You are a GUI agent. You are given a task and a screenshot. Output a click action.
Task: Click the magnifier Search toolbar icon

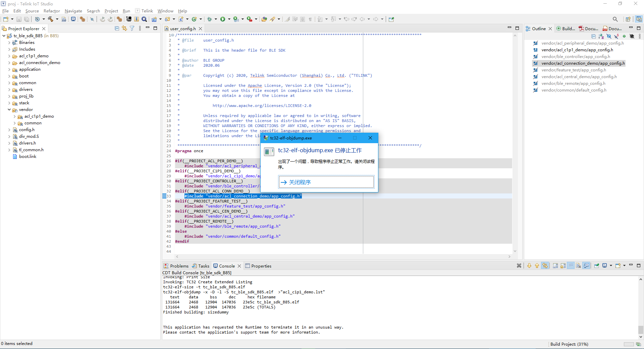coord(144,19)
